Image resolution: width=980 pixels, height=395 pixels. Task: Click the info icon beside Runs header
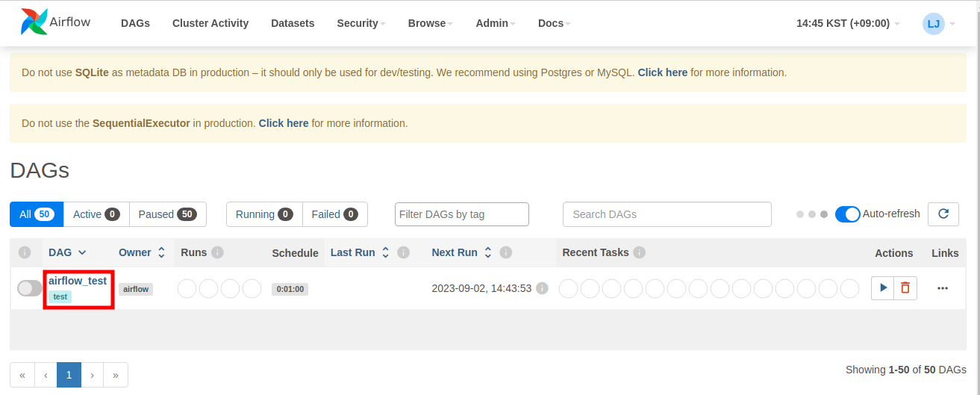(x=217, y=252)
